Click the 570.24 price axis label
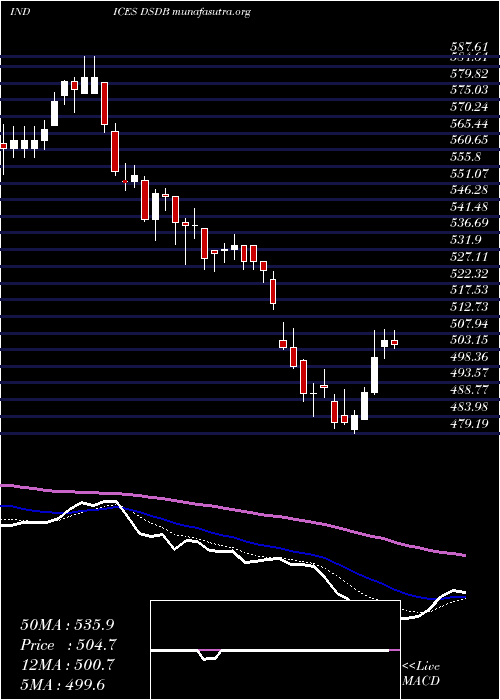Image resolution: width=500 pixels, height=700 pixels. coord(469,107)
